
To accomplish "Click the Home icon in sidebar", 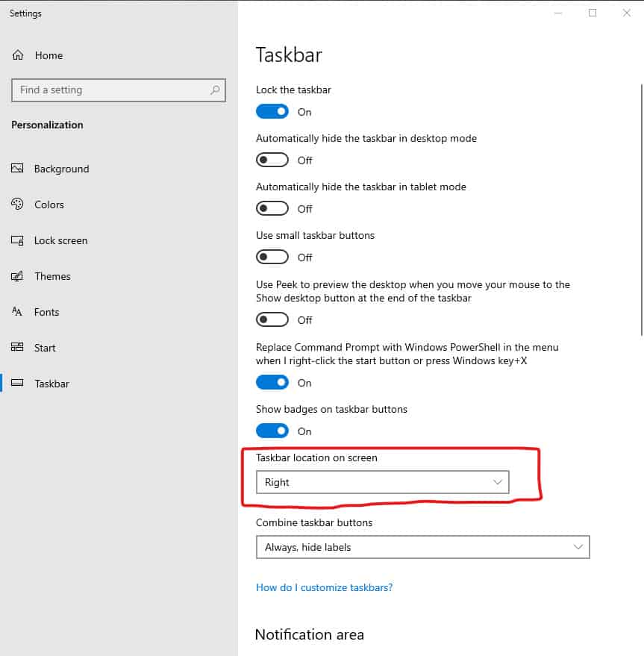I will pyautogui.click(x=18, y=55).
